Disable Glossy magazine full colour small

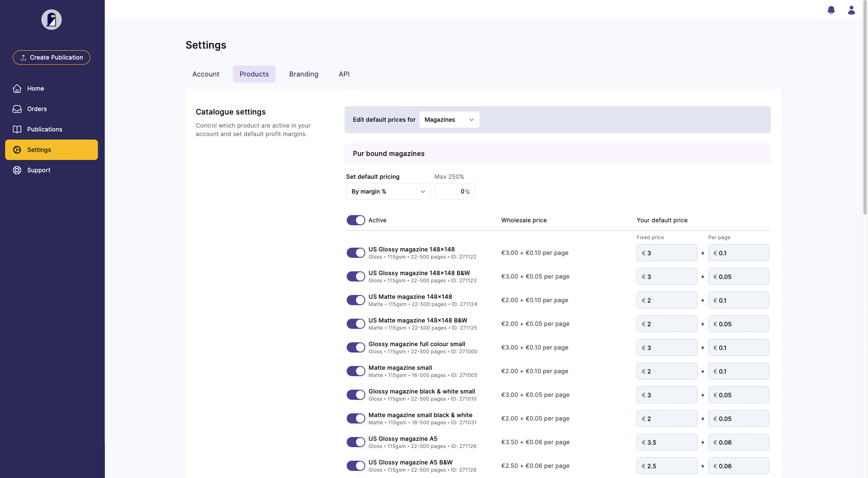pos(356,347)
